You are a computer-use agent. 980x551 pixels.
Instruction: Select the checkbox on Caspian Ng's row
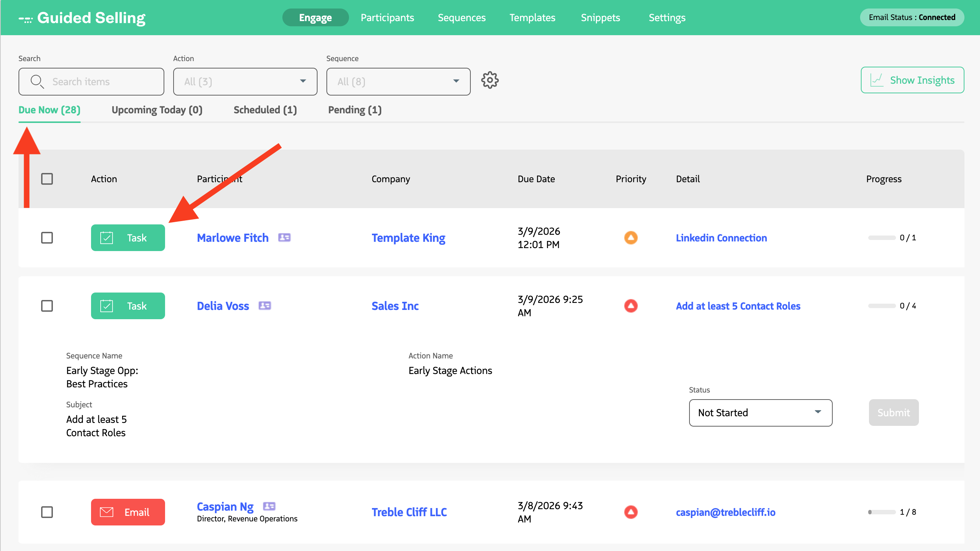click(47, 512)
